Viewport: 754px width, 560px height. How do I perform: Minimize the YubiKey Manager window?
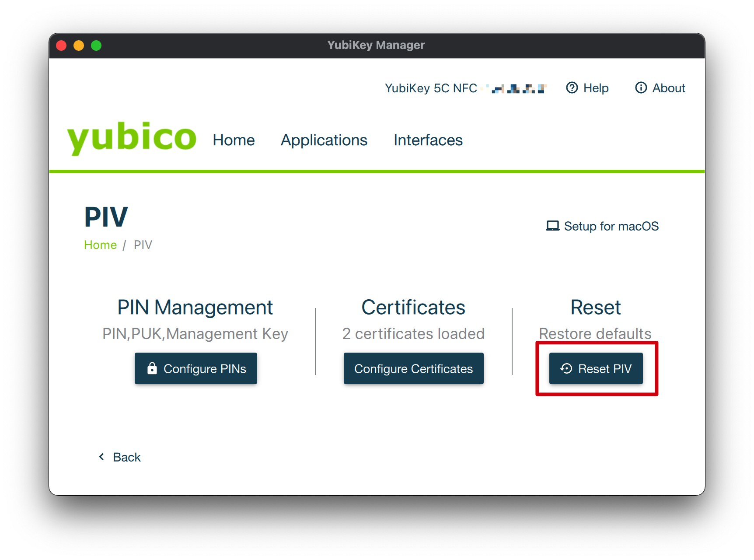[79, 45]
